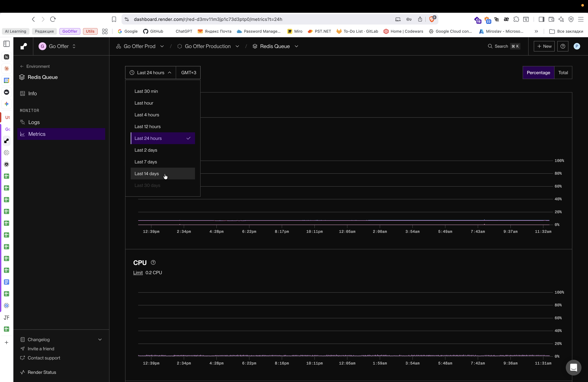Viewport: 588px width, 382px height.
Task: Click the bookmark page icon
Action: (114, 19)
